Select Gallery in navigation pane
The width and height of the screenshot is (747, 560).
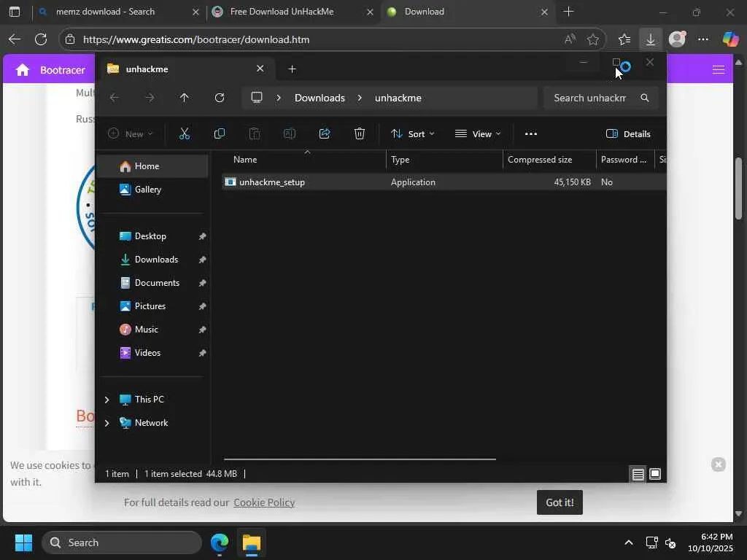coord(152,190)
